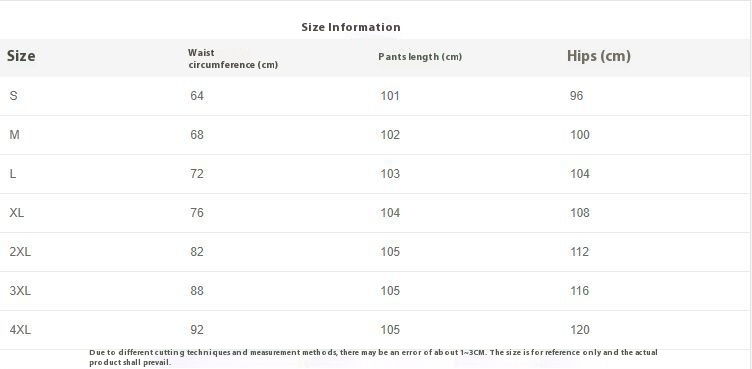This screenshot has width=752, height=369.
Task: Click hips value 112 in 2XL row
Action: (579, 251)
